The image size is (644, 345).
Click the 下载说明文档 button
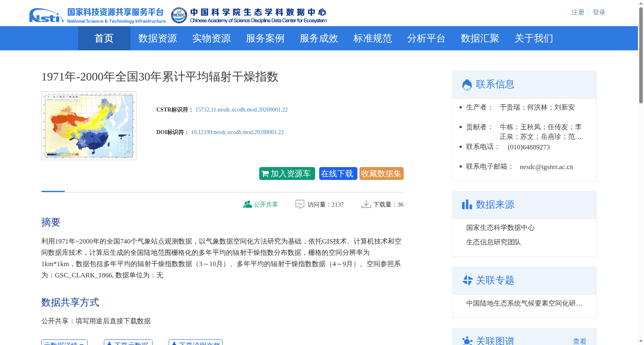pyautogui.click(x=196, y=343)
